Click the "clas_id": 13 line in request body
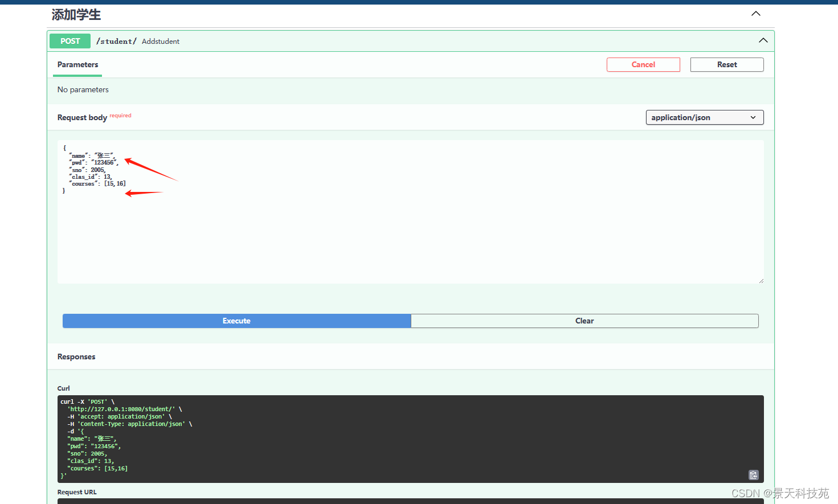Image resolution: width=838 pixels, height=504 pixels. click(91, 177)
